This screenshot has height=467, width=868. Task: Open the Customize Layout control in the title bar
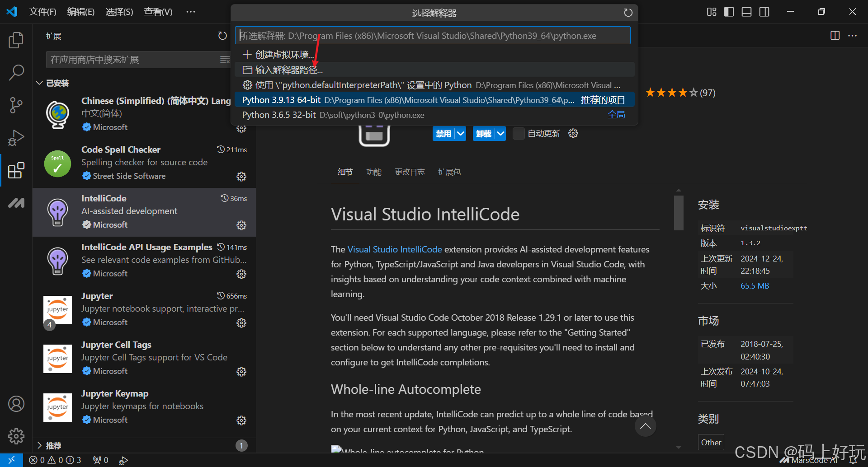pyautogui.click(x=711, y=12)
